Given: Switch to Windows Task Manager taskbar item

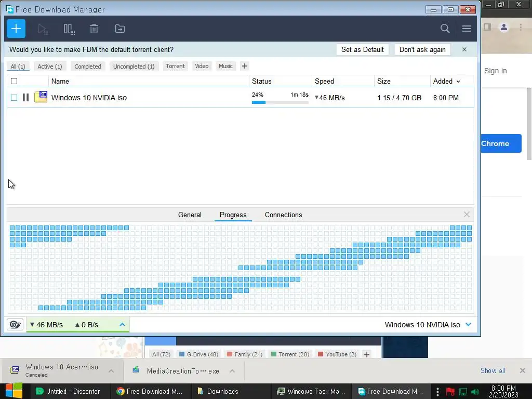Looking at the screenshot, I should tap(311, 391).
